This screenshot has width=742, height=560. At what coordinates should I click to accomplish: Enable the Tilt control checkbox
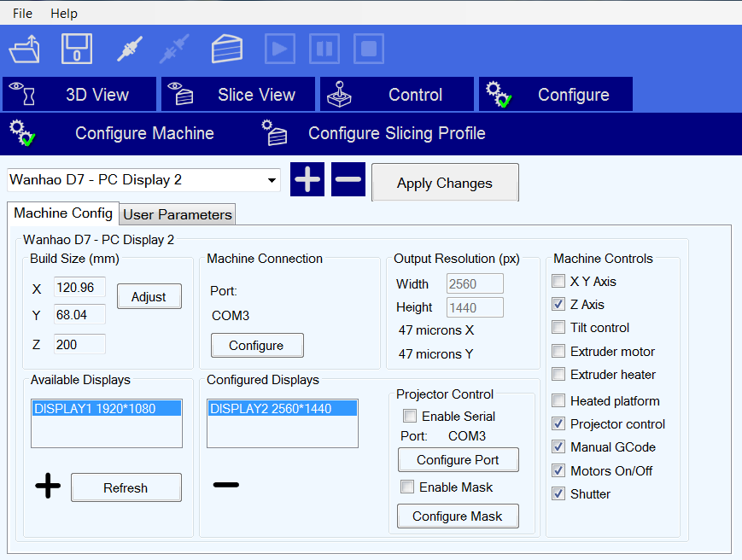558,327
